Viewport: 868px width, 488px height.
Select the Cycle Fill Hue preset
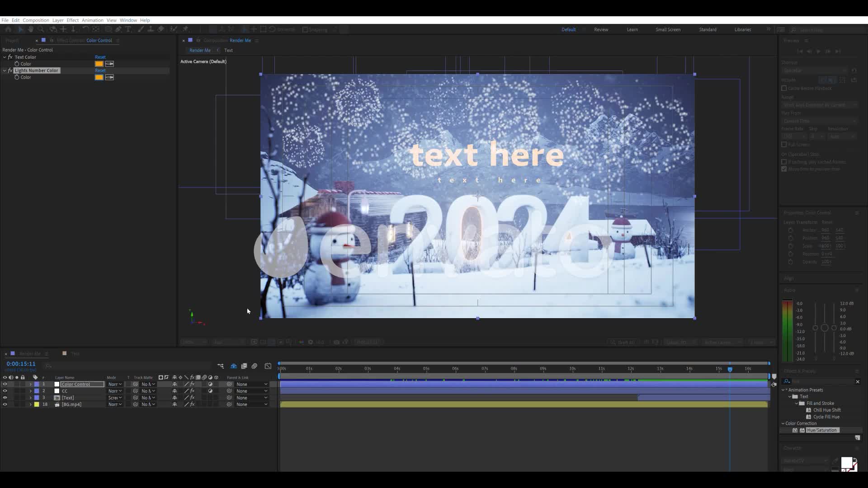pos(826,417)
